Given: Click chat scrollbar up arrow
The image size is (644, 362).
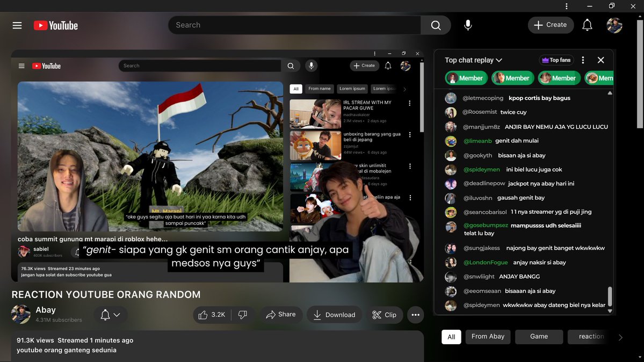Looking at the screenshot, I should pyautogui.click(x=610, y=93).
